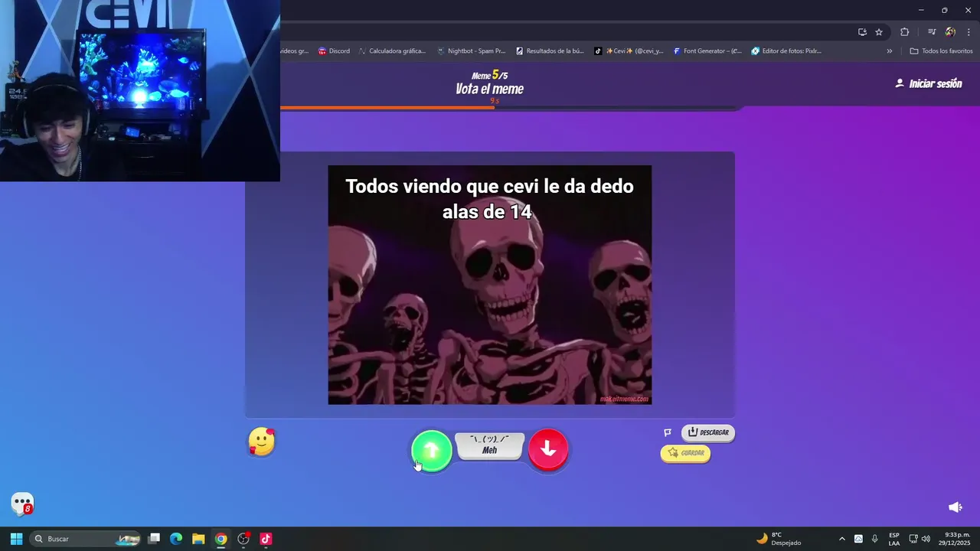
Task: Click the microphone tray icon
Action: (875, 539)
